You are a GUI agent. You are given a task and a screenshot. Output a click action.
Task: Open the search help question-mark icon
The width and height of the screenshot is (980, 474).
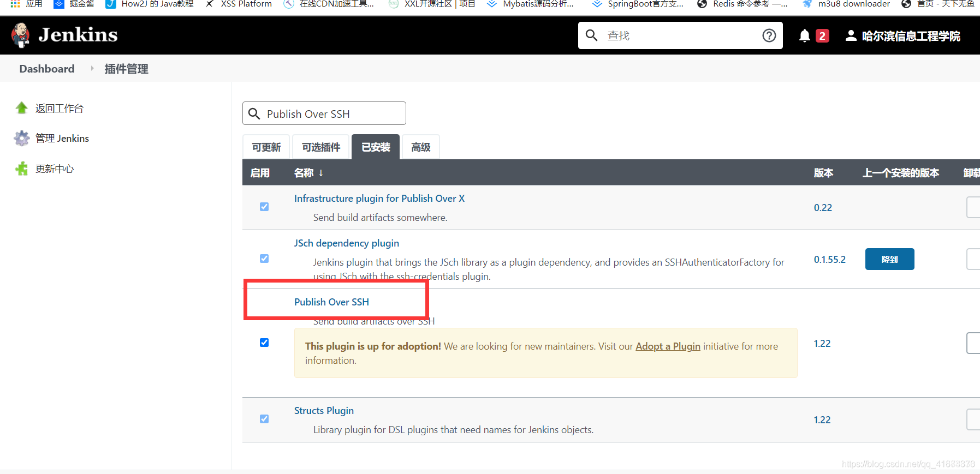click(769, 35)
